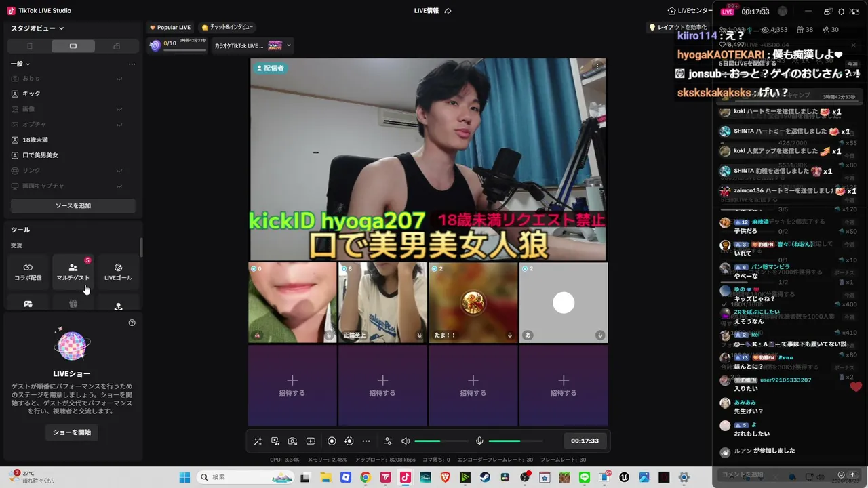Open more options in the bottom toolbar
Screen dimensions: 868x488
366,441
